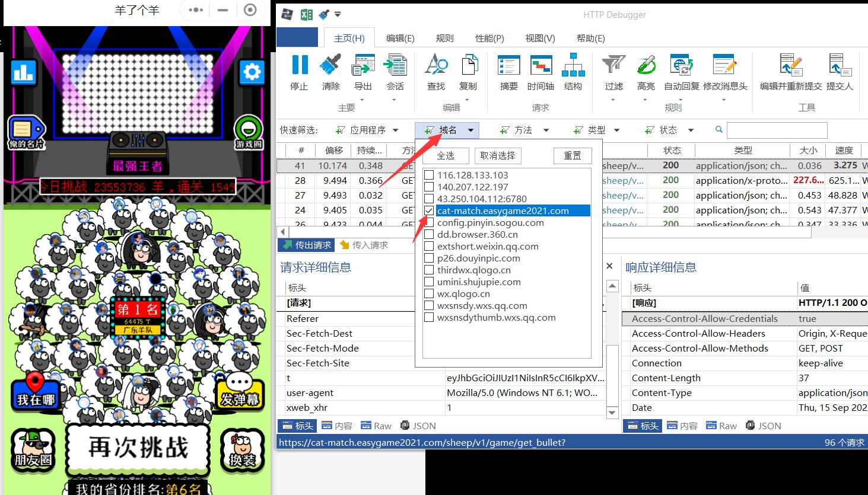
Task: Tap the 换装 outfit icon
Action: coord(241,449)
